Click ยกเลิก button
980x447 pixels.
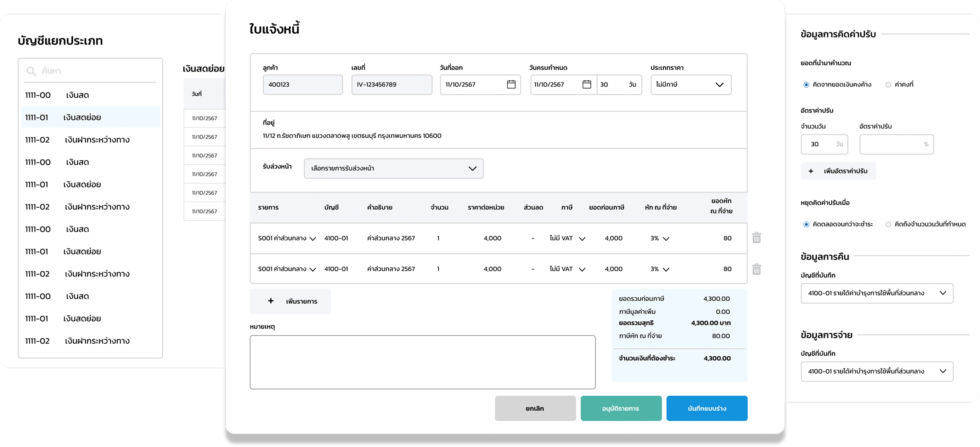(535, 408)
